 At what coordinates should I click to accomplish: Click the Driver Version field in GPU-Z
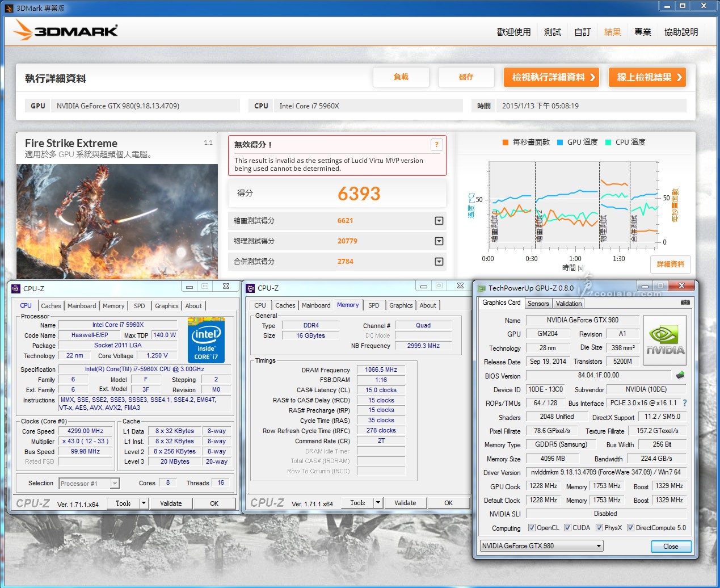click(x=606, y=472)
